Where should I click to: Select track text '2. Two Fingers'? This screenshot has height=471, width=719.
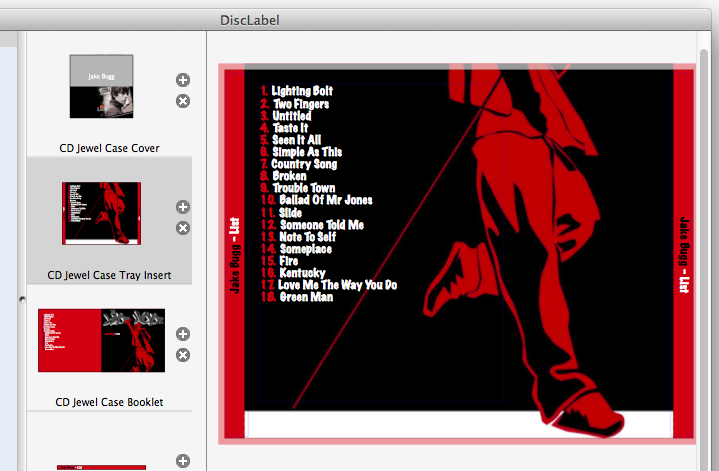(294, 104)
